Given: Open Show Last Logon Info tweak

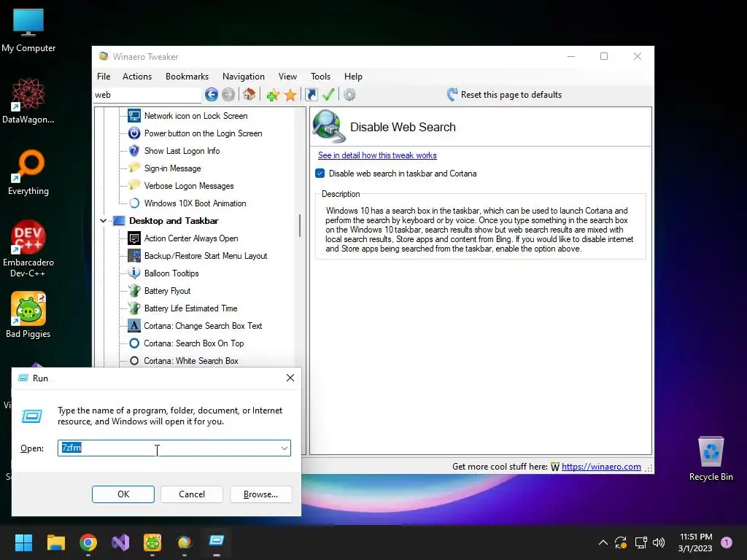Looking at the screenshot, I should point(182,151).
